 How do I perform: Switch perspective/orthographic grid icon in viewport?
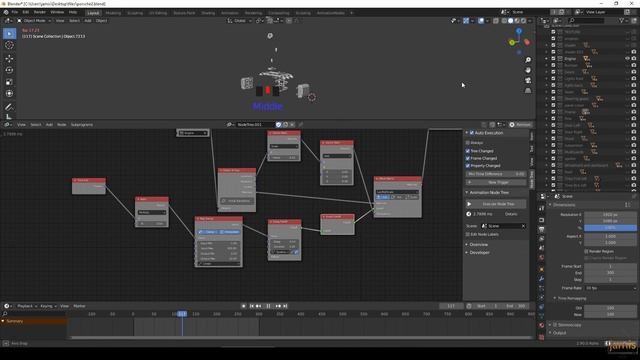[x=528, y=90]
